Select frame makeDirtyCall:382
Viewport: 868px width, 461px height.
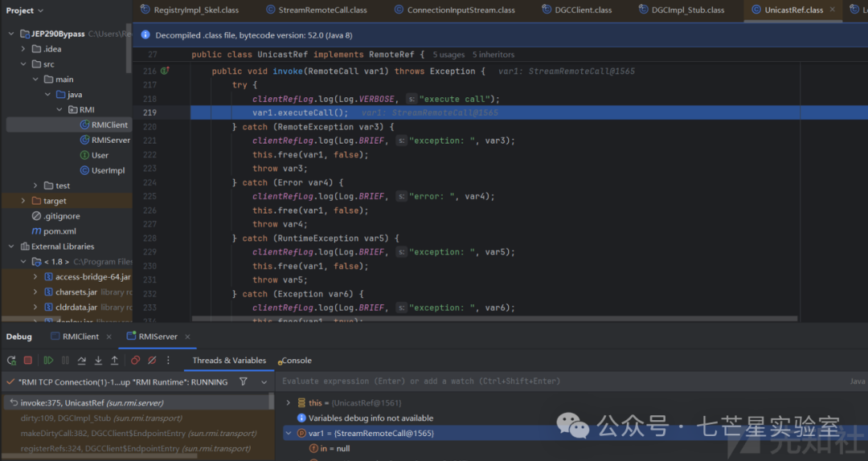click(137, 434)
